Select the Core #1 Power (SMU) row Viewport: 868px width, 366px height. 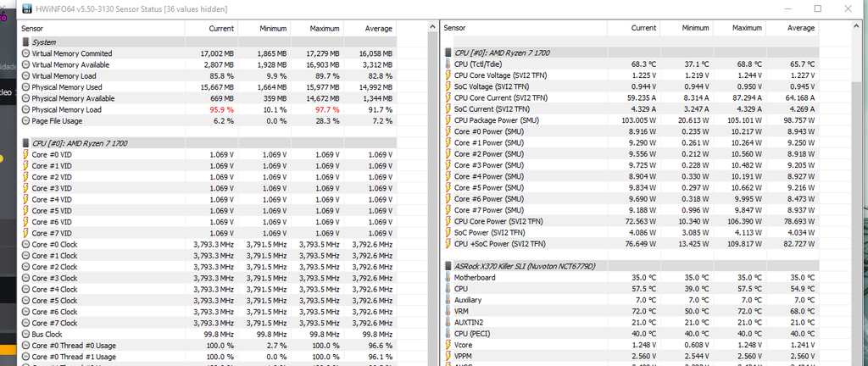pyautogui.click(x=630, y=142)
